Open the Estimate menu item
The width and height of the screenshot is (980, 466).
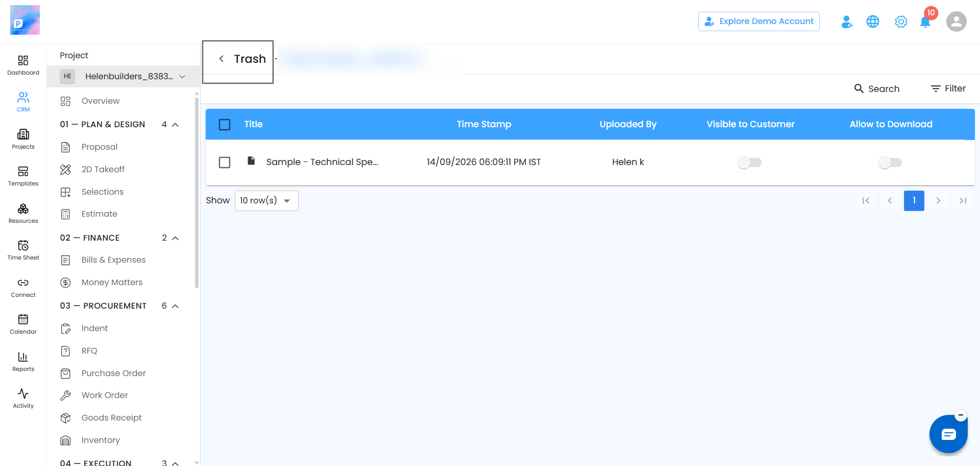click(99, 214)
